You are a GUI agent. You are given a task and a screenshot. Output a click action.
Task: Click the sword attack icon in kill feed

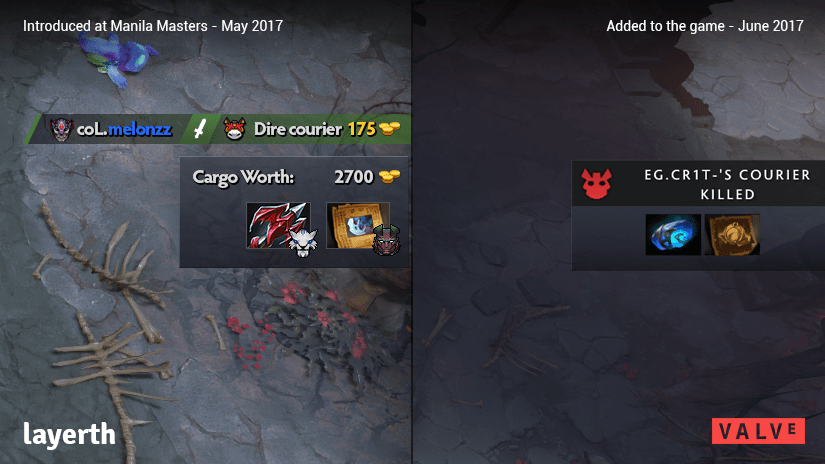coord(200,128)
